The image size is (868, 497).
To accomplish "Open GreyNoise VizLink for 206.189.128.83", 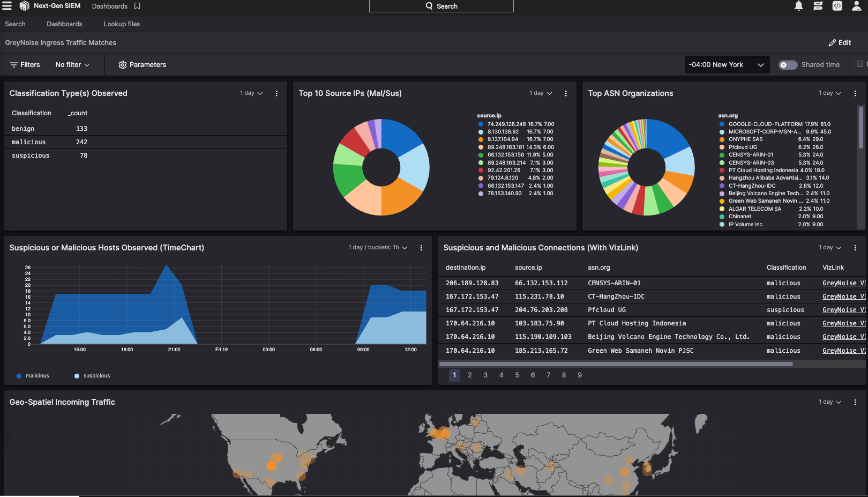I will pyautogui.click(x=843, y=283).
